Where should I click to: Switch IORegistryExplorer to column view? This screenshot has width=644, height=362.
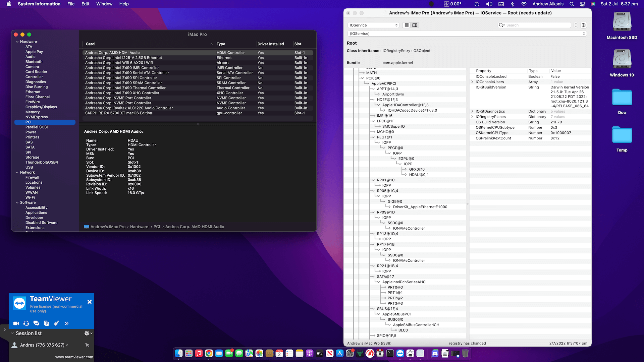click(x=415, y=25)
